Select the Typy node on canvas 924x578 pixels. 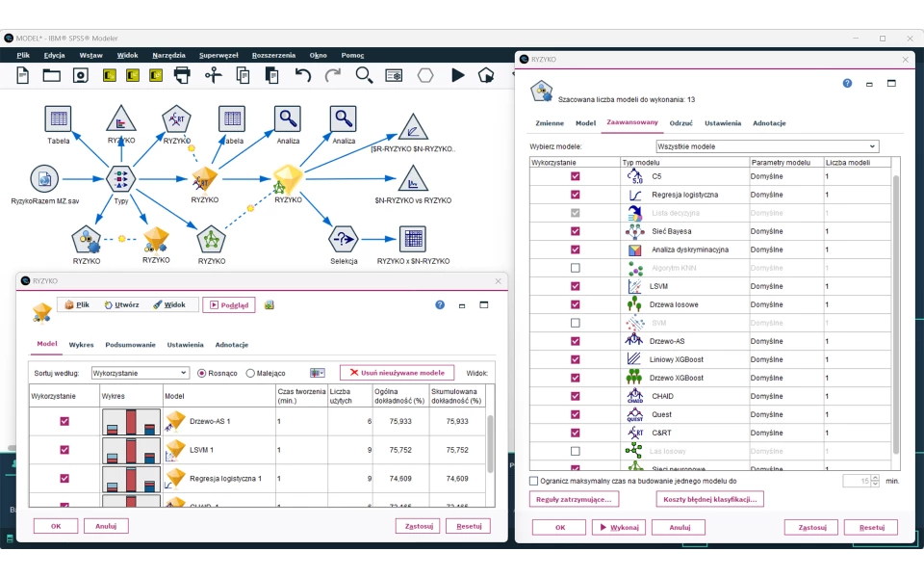click(x=121, y=179)
